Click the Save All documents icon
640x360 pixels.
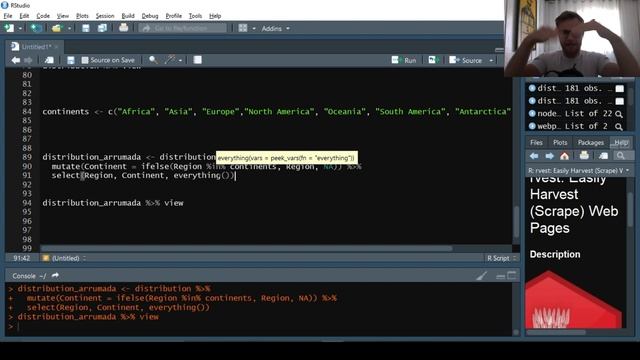pos(102,28)
